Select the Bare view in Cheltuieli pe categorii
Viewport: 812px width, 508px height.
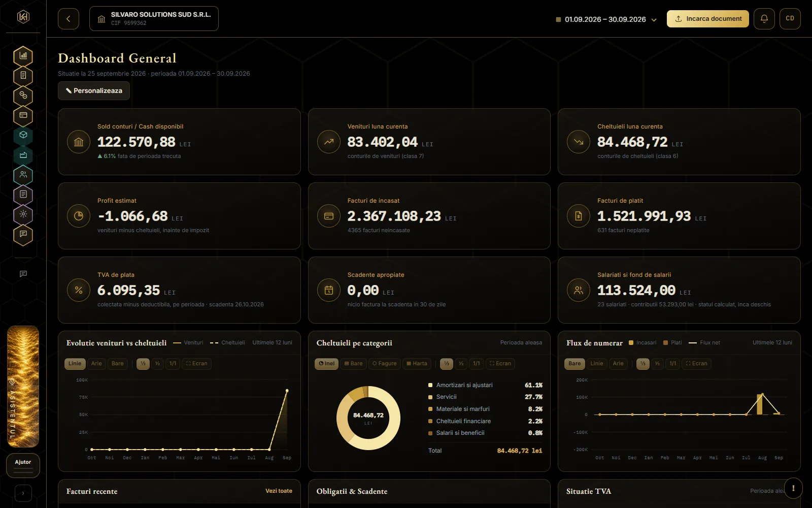(x=354, y=364)
